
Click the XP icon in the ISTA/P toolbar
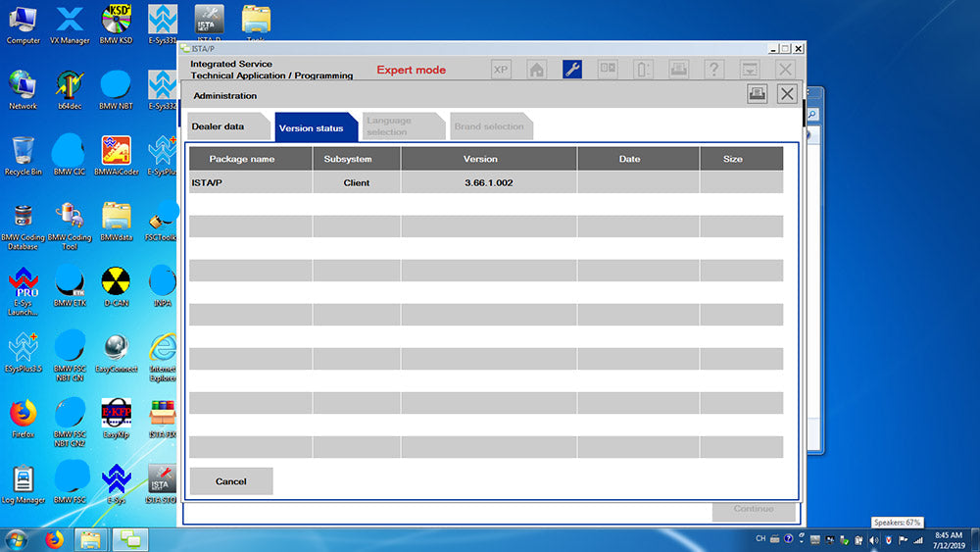point(501,70)
